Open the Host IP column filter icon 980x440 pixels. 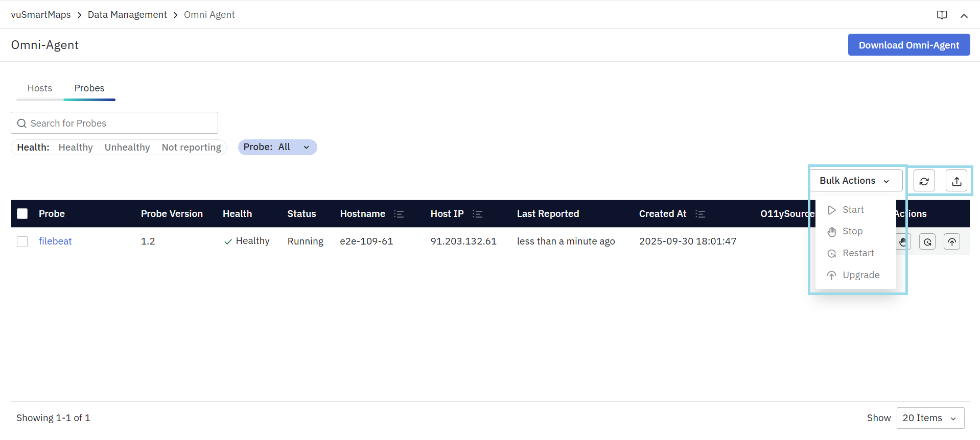pos(478,214)
